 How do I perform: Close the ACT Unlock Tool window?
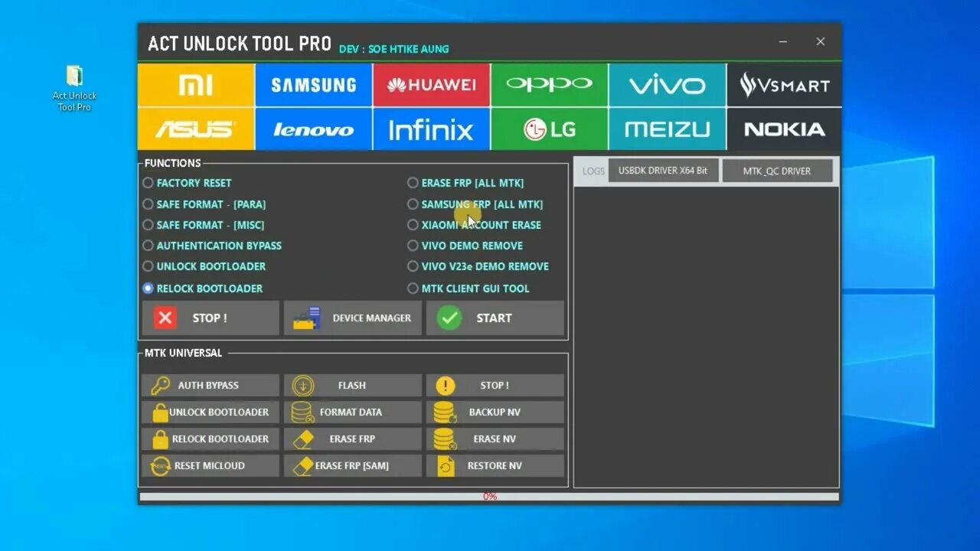pyautogui.click(x=821, y=42)
